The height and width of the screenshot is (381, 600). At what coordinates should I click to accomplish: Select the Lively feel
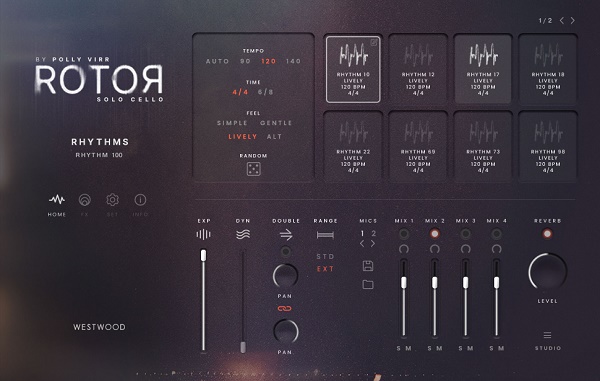click(x=243, y=137)
